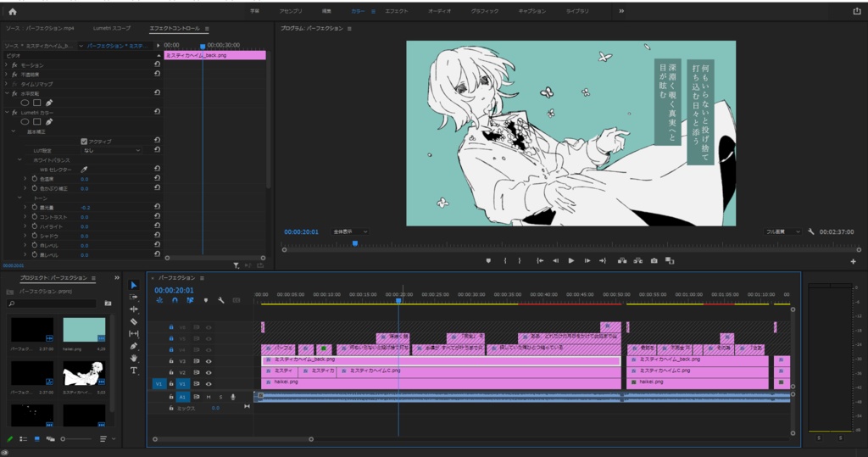Select the Track Select Forward tool
Screen dimensions: 868x457
[133, 297]
